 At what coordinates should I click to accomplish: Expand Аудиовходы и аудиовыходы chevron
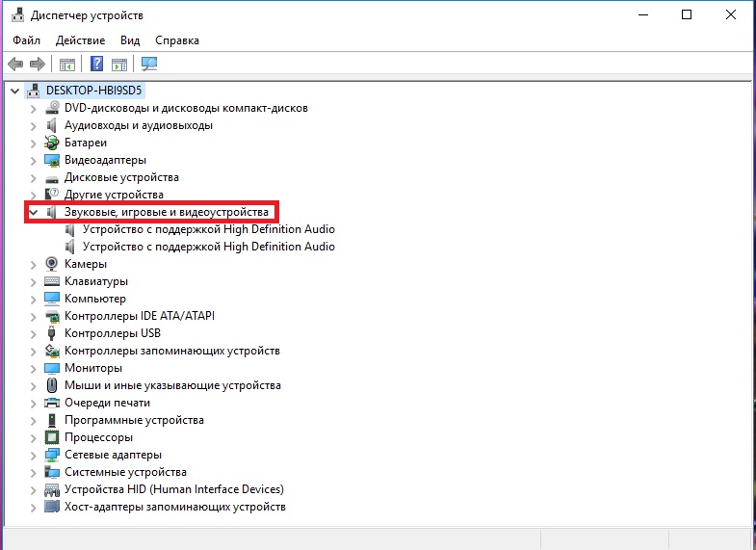click(34, 126)
